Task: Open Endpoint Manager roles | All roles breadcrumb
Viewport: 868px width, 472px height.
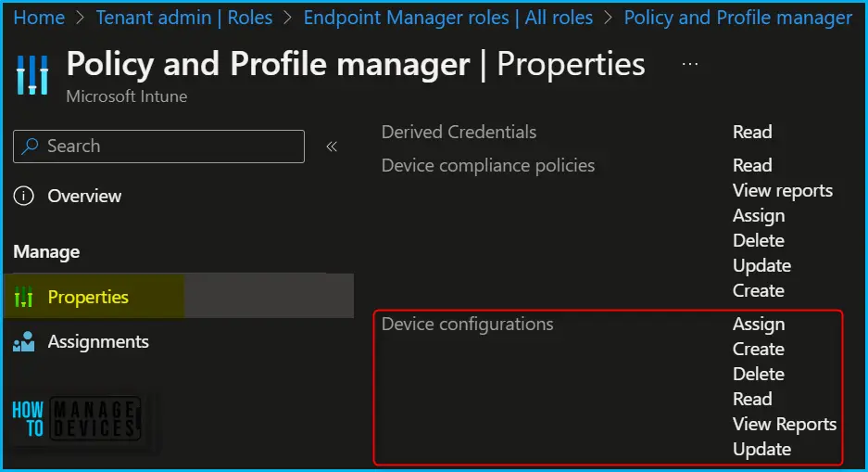Action: tap(447, 18)
